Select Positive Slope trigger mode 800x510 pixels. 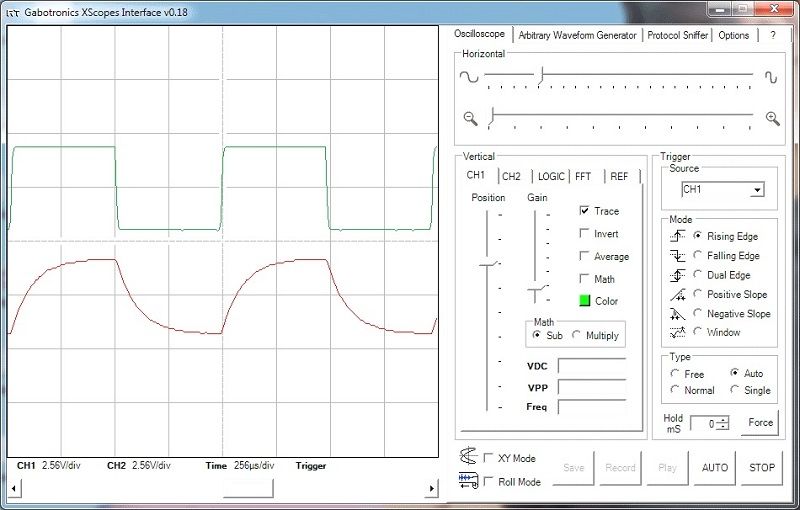[x=697, y=294]
